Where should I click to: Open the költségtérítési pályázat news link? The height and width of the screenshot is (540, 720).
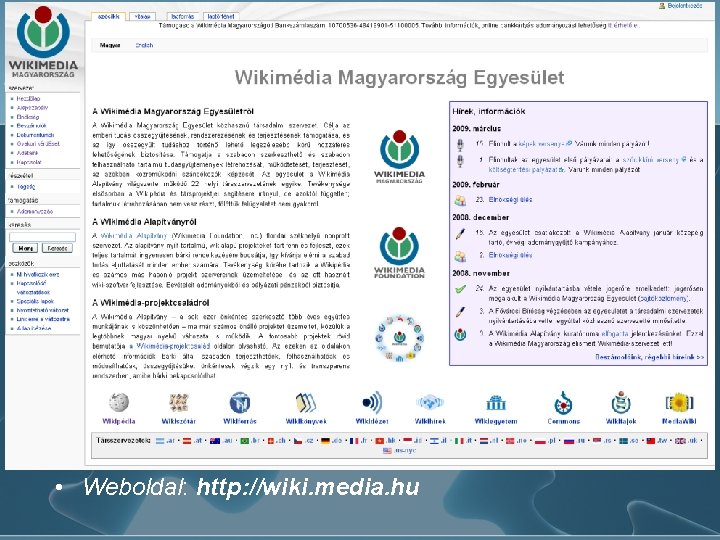tap(526, 169)
